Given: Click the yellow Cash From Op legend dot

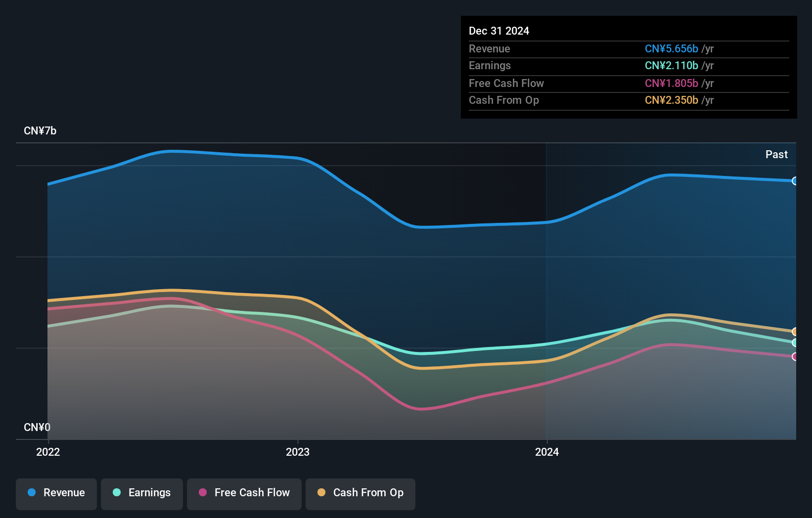Looking at the screenshot, I should tap(321, 493).
